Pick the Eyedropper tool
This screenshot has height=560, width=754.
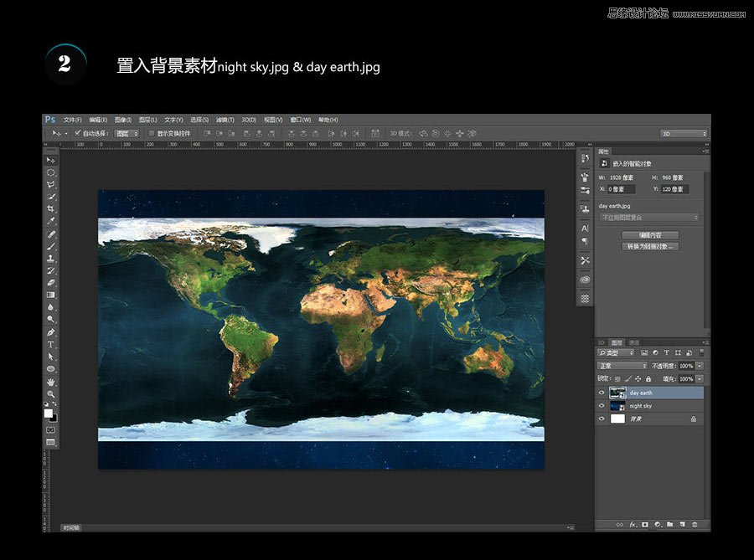click(50, 221)
